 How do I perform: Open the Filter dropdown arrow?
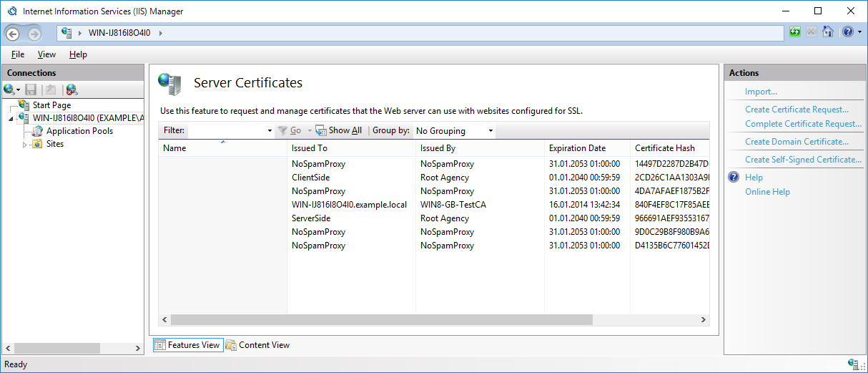pos(270,131)
